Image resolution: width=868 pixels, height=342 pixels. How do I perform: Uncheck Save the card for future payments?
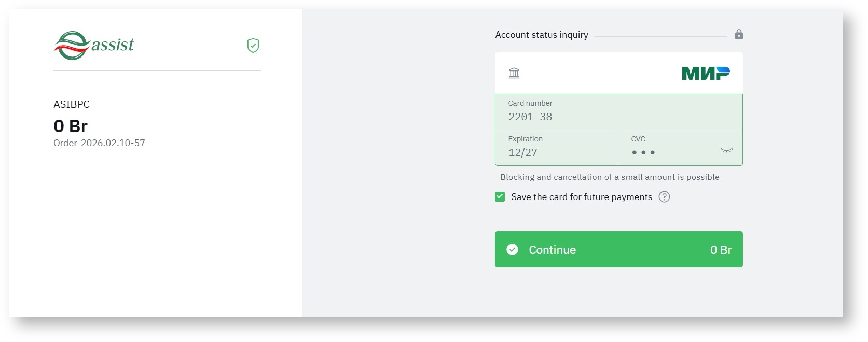[x=500, y=197]
